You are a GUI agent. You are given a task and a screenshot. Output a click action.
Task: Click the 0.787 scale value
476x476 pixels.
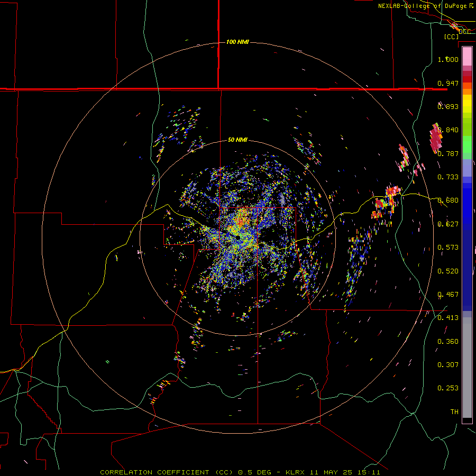click(448, 153)
